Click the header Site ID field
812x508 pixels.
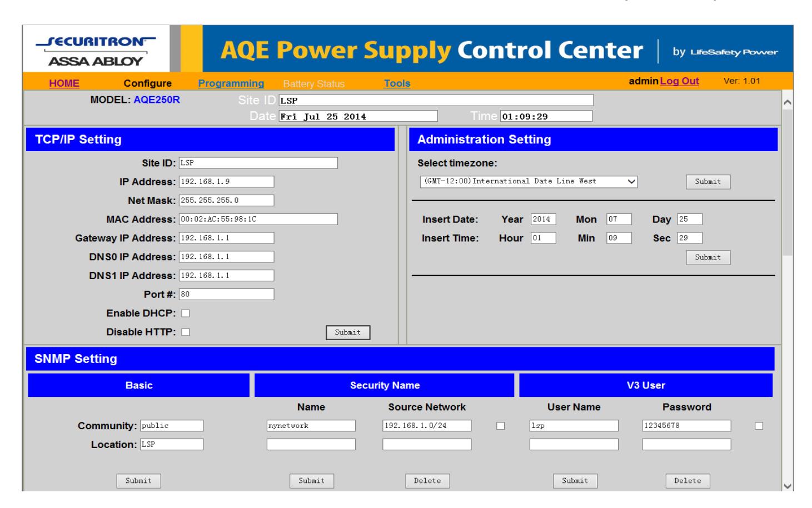pyautogui.click(x=436, y=101)
